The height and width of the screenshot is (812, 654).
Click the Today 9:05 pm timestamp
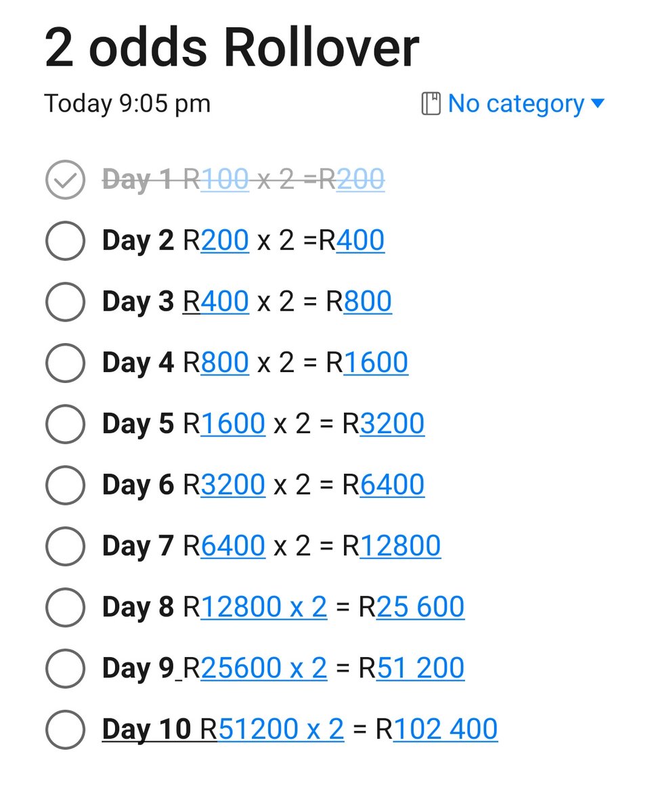(x=127, y=104)
